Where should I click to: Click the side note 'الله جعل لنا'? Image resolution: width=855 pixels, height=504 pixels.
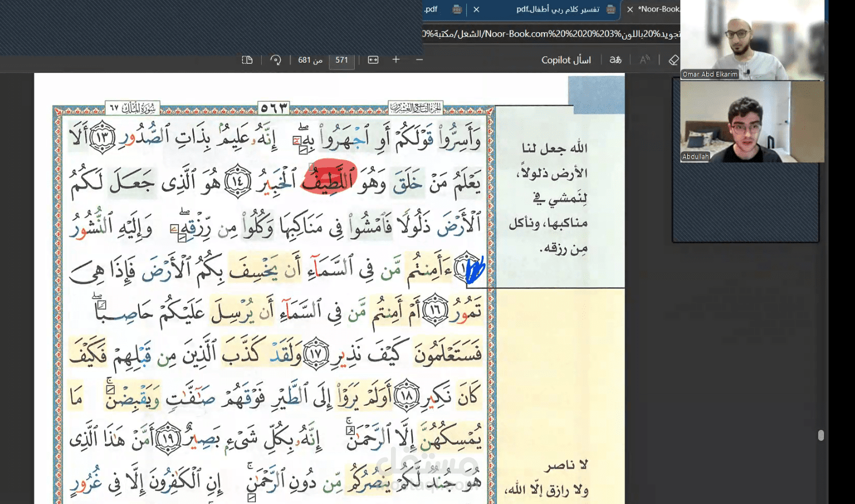(554, 148)
